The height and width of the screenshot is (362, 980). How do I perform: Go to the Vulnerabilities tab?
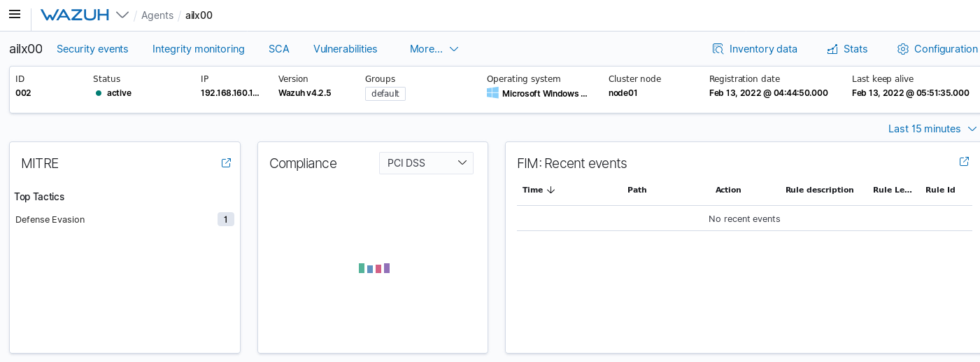tap(346, 49)
